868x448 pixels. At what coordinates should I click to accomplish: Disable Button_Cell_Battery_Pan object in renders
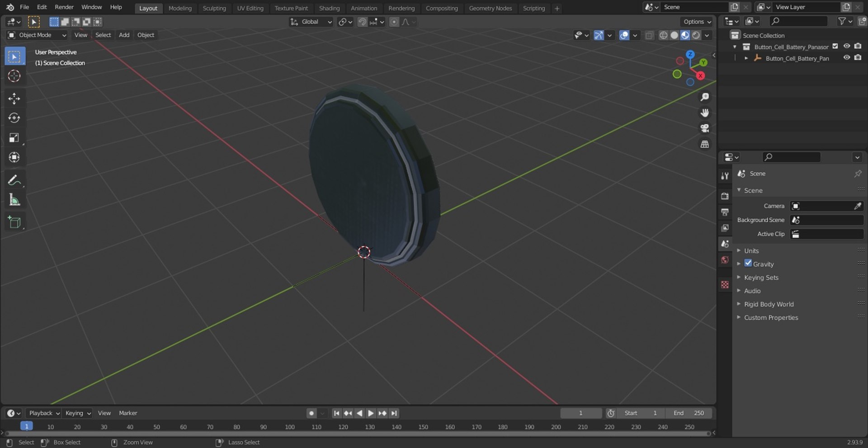pos(858,57)
